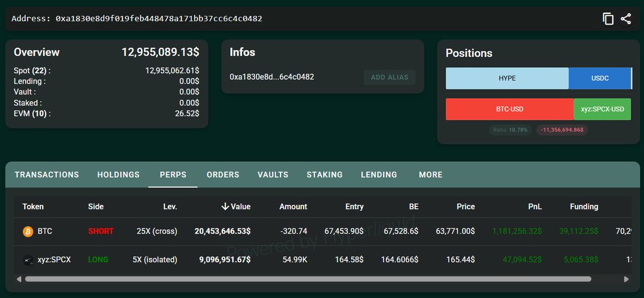Image resolution: width=644 pixels, height=298 pixels.
Task: Click the ADD ALIAS button
Action: (390, 77)
